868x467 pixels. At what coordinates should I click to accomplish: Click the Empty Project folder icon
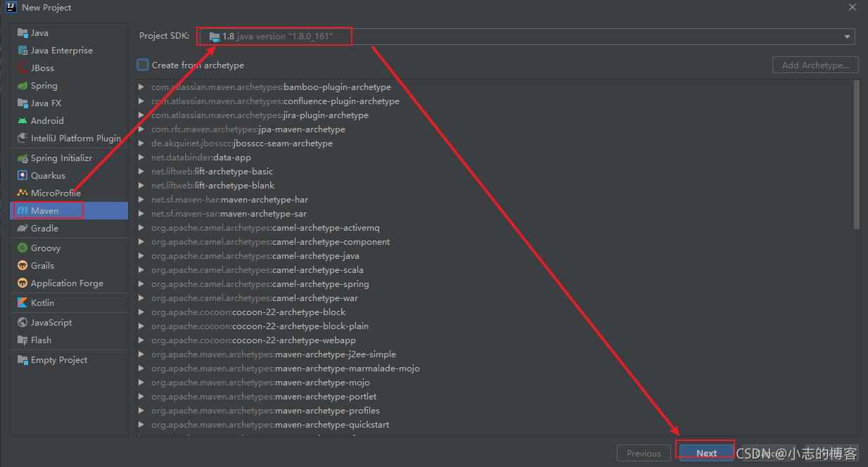click(23, 359)
